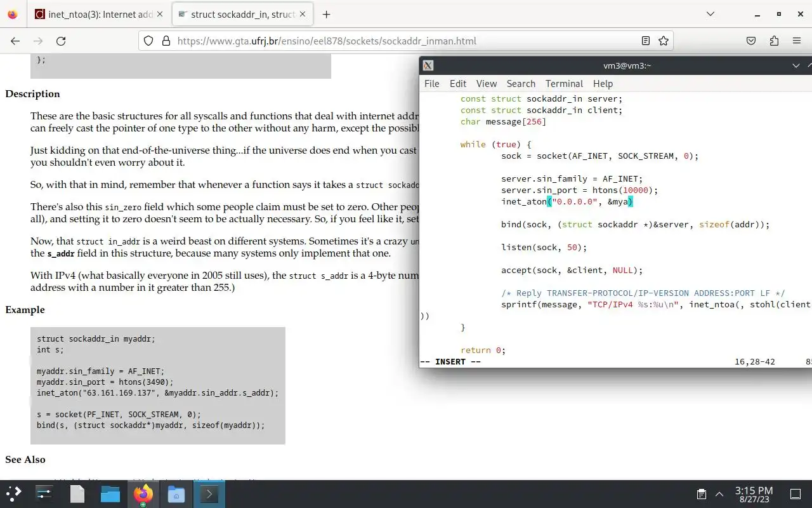The width and height of the screenshot is (812, 508).
Task: Activate Firefox from the taskbar
Action: (x=143, y=494)
